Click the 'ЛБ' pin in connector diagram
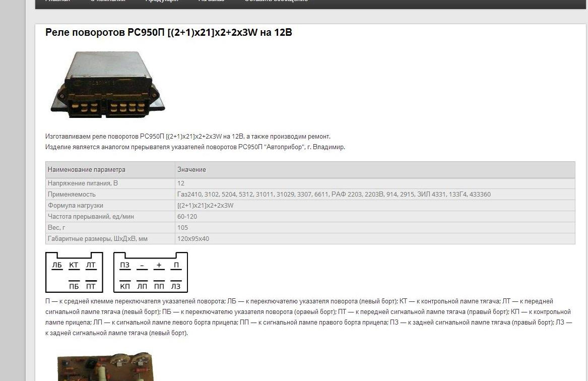Screen dimensions: 588x381 pyautogui.click(x=57, y=265)
